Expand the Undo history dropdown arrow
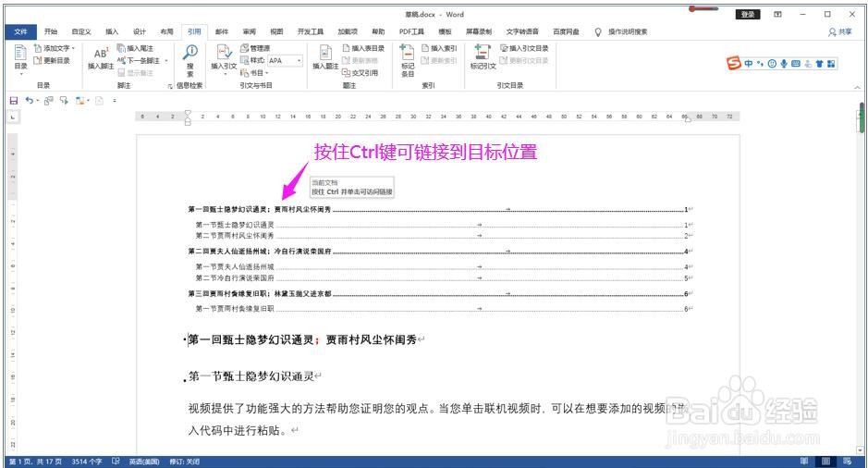This screenshot has height=468, width=868. [x=38, y=101]
